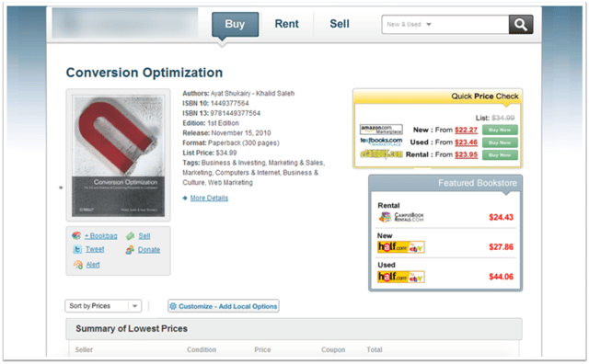This screenshot has width=589, height=364.
Task: Click the ISBN 10 value 1449377564
Action: [229, 103]
